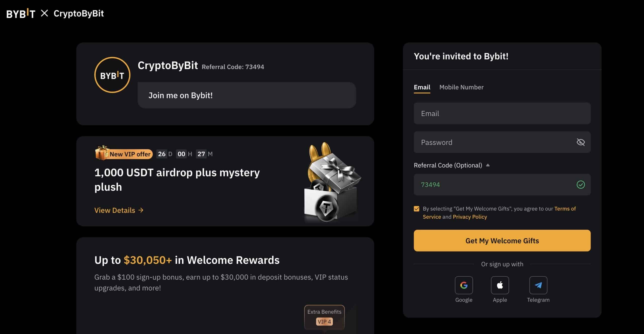The height and width of the screenshot is (334, 644).
Task: Open the Terms of Service link
Action: 499,213
